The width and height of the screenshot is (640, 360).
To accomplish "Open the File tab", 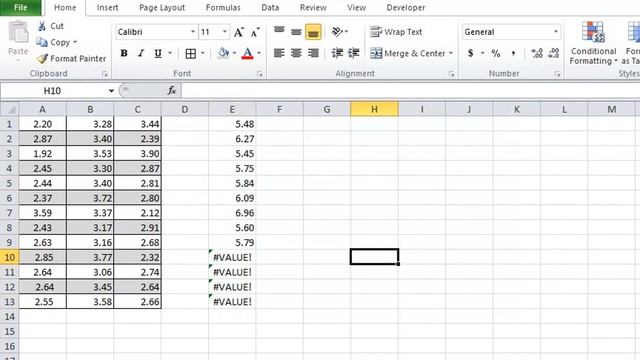I will [x=20, y=7].
